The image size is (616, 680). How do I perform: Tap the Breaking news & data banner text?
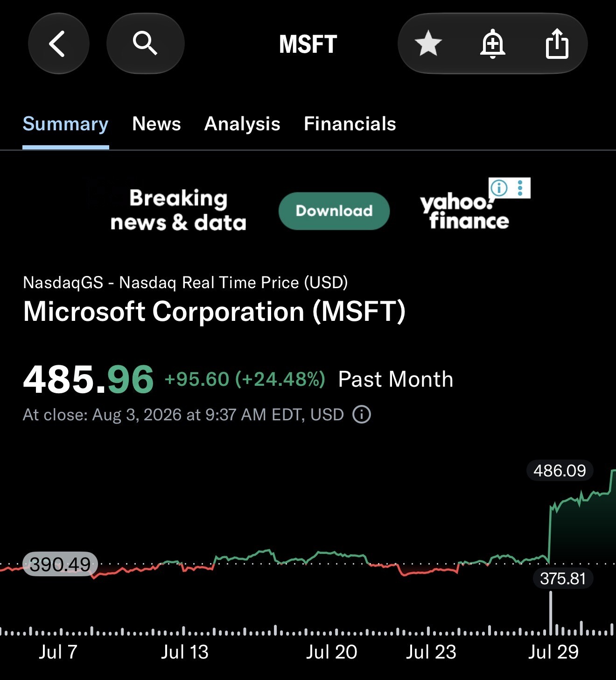(x=178, y=210)
